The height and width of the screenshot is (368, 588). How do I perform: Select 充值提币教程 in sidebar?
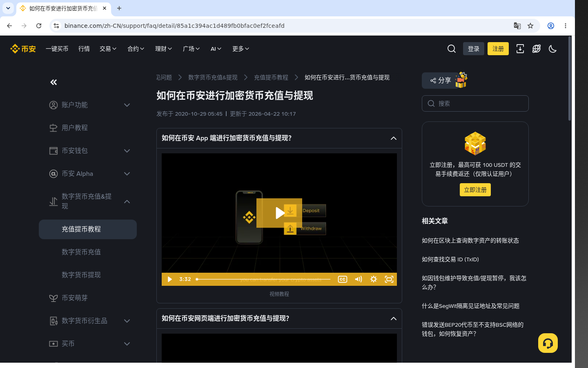click(x=88, y=229)
